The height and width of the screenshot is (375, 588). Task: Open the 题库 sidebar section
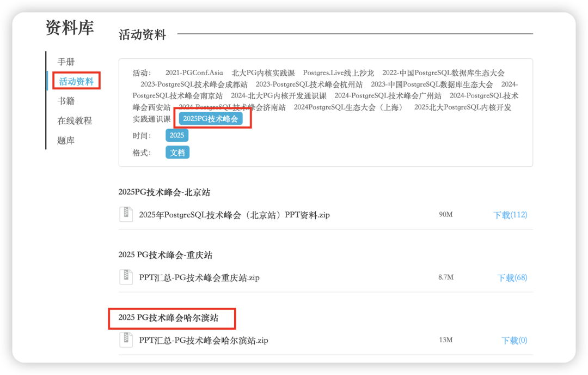(66, 141)
